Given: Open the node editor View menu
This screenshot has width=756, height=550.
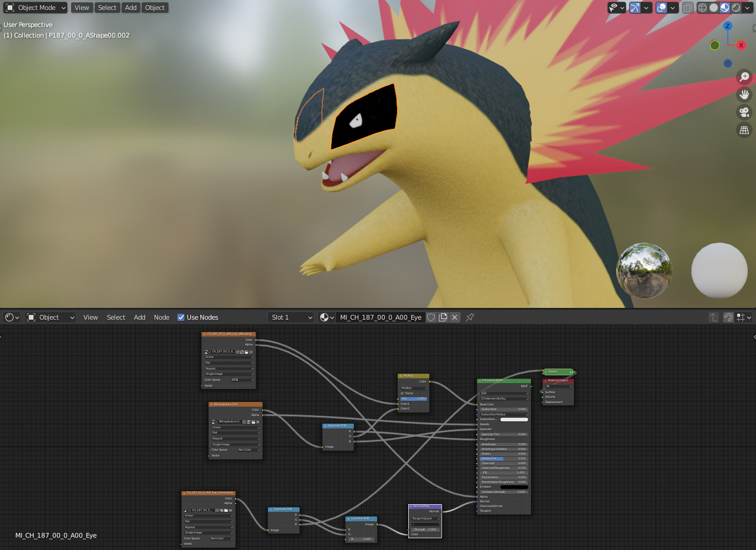Looking at the screenshot, I should 90,317.
